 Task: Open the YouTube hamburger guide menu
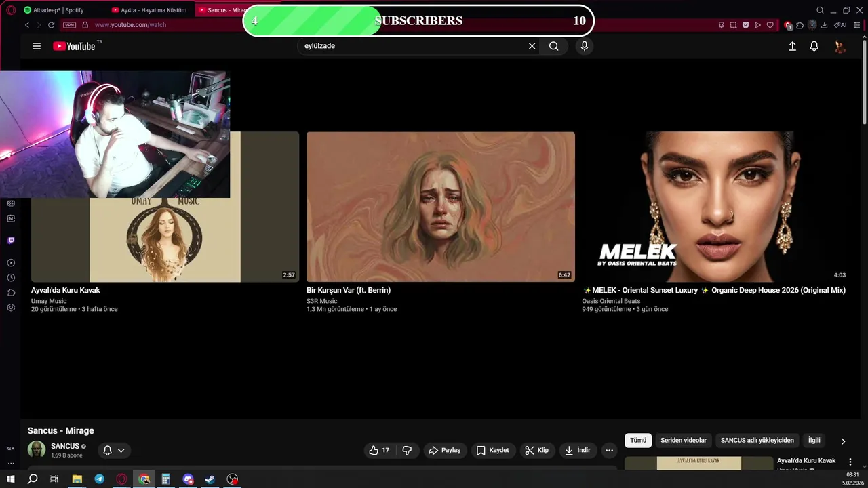[37, 46]
